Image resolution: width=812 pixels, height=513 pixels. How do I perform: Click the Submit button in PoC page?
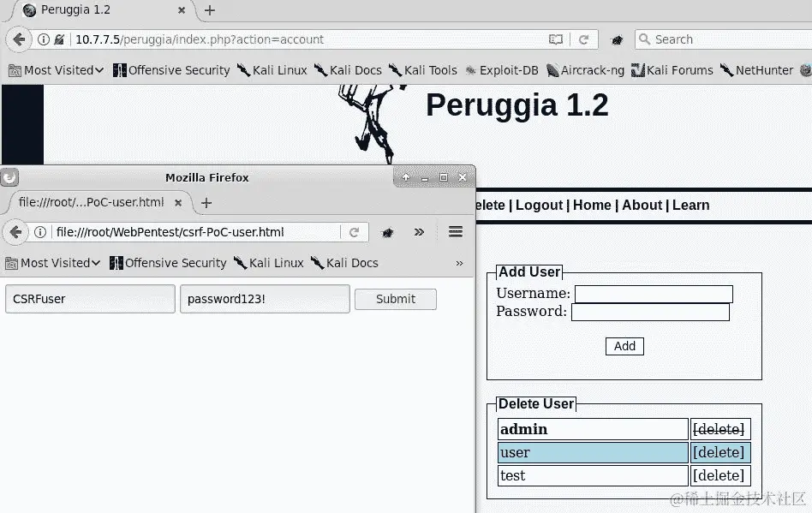point(396,299)
